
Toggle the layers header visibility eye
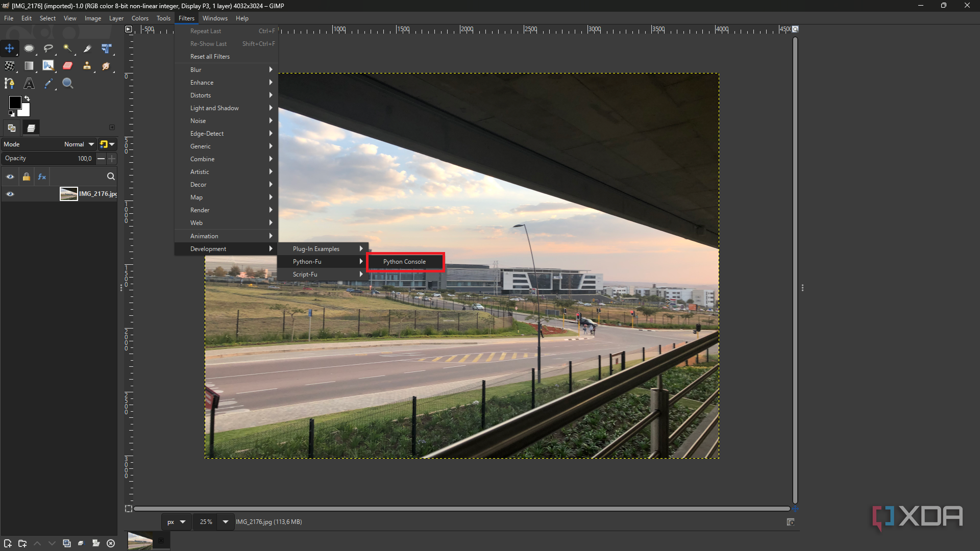[x=10, y=177]
